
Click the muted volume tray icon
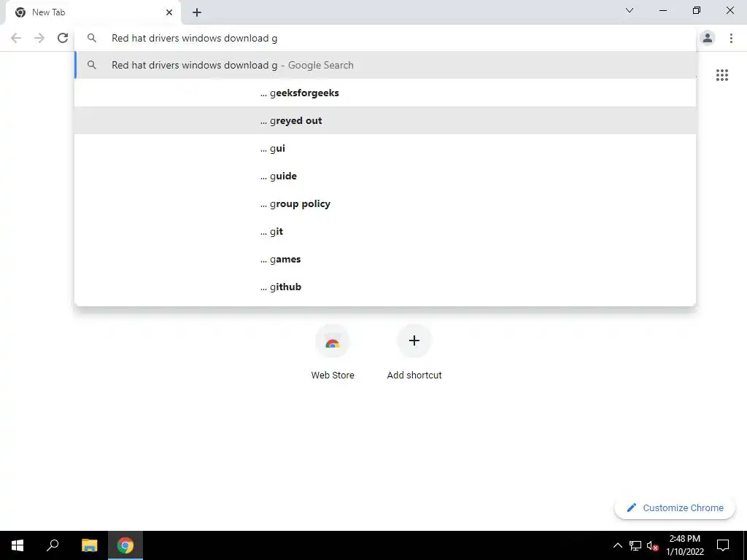click(x=652, y=545)
